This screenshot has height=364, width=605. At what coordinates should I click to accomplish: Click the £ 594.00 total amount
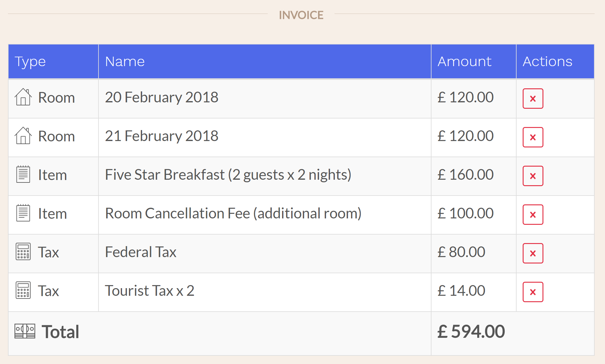471,331
